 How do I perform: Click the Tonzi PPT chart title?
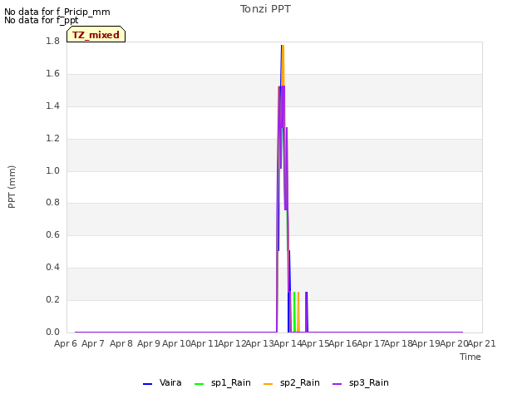[x=265, y=9]
